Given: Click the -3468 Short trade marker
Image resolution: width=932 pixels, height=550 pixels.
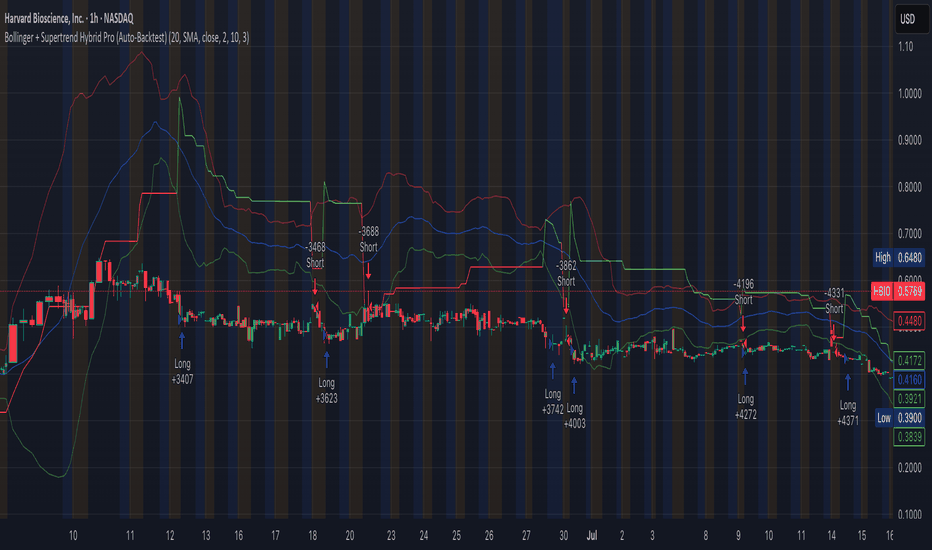Looking at the screenshot, I should pyautogui.click(x=315, y=254).
